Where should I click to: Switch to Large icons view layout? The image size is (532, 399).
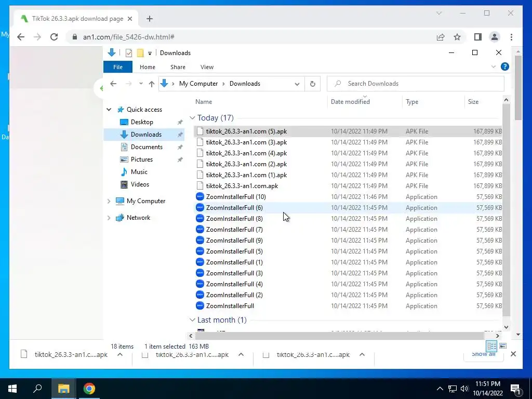point(503,346)
